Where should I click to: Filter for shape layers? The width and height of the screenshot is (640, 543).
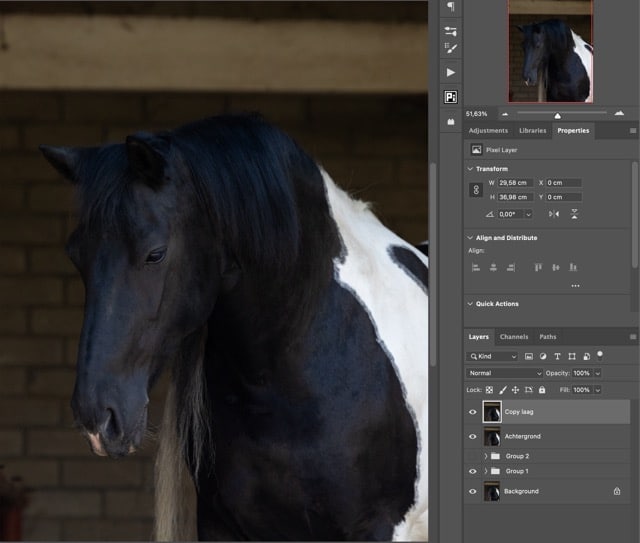pyautogui.click(x=572, y=356)
